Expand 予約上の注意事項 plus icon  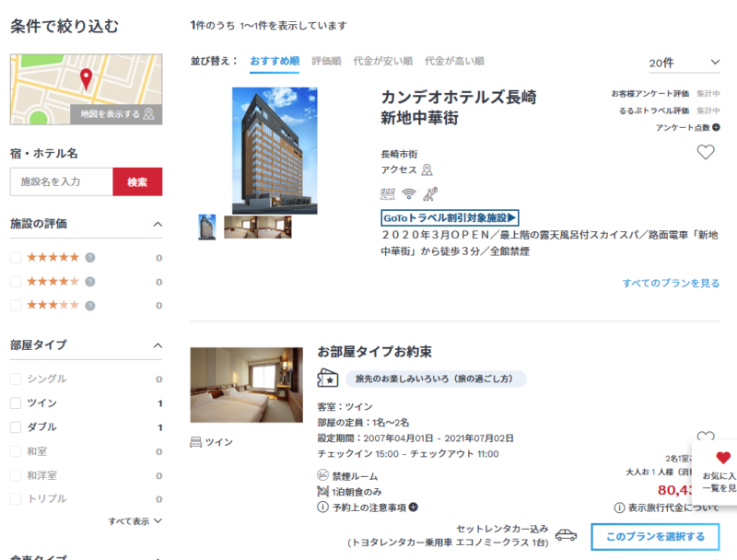[413, 507]
